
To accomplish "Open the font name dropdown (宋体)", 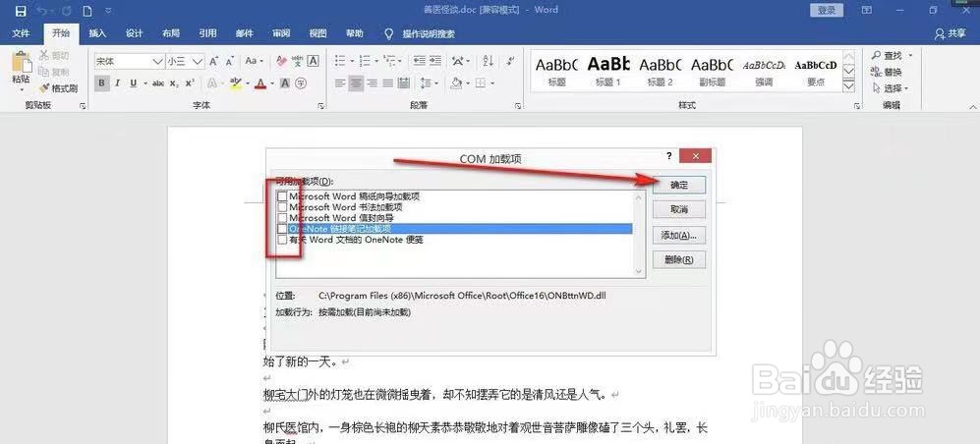I will pos(157,61).
